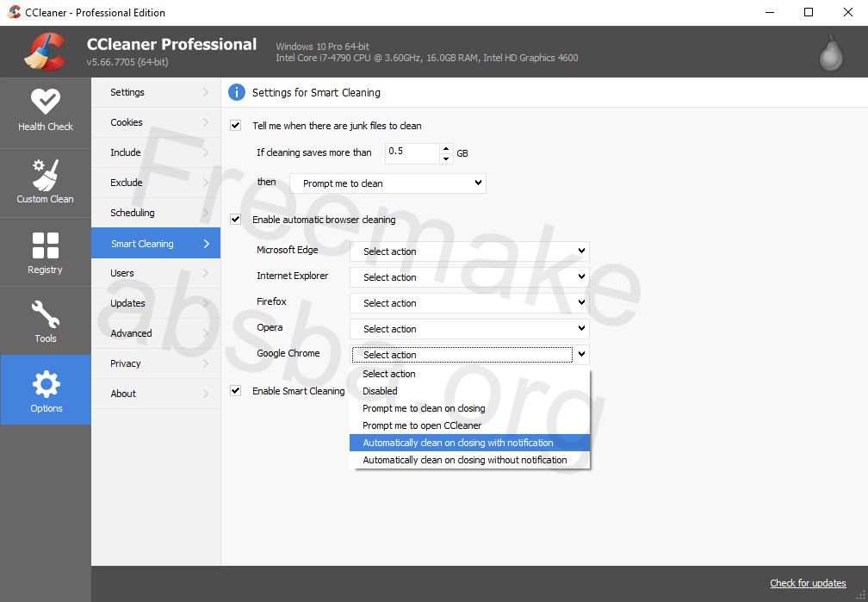Image resolution: width=868 pixels, height=602 pixels.
Task: Click the pear icon in header
Action: (830, 54)
